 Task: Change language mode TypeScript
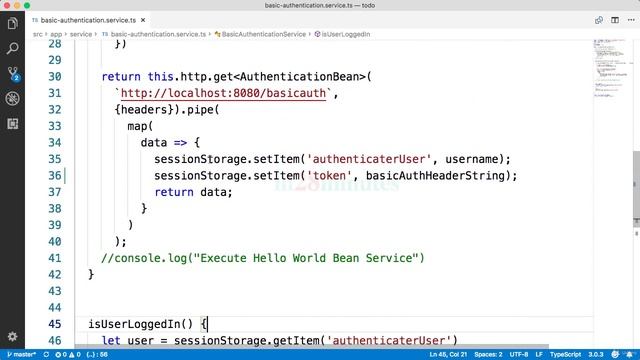click(x=565, y=354)
